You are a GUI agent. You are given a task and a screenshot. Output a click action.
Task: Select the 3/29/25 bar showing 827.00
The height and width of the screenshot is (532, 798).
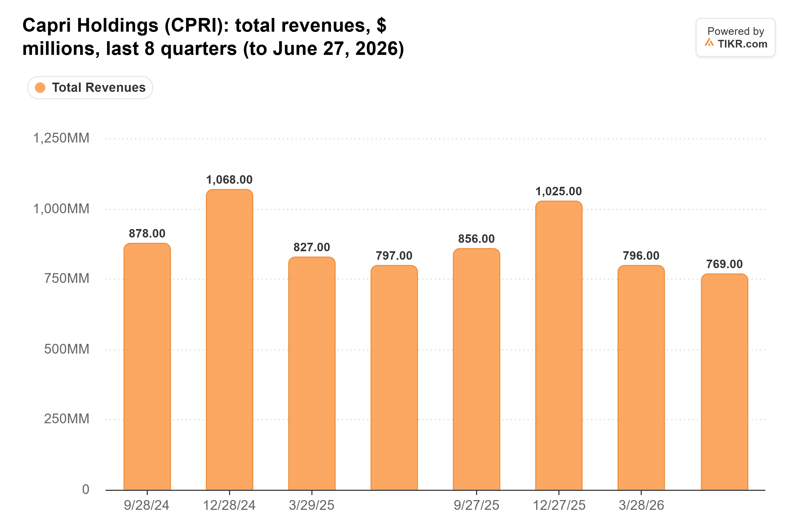(x=312, y=374)
